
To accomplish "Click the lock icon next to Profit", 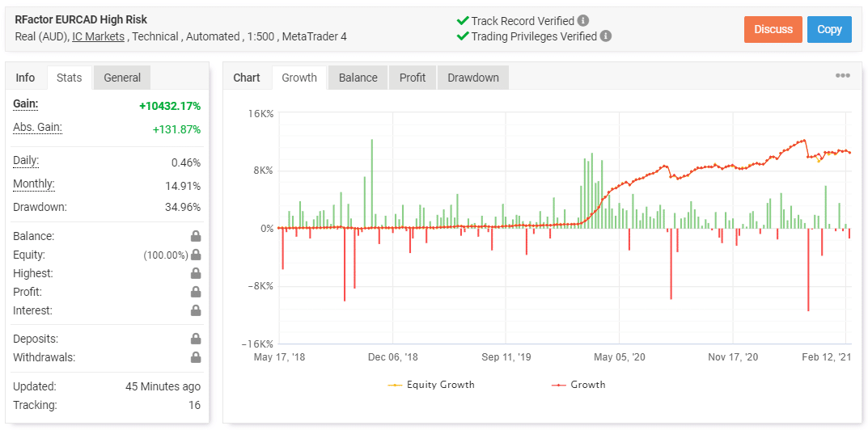I will (195, 293).
